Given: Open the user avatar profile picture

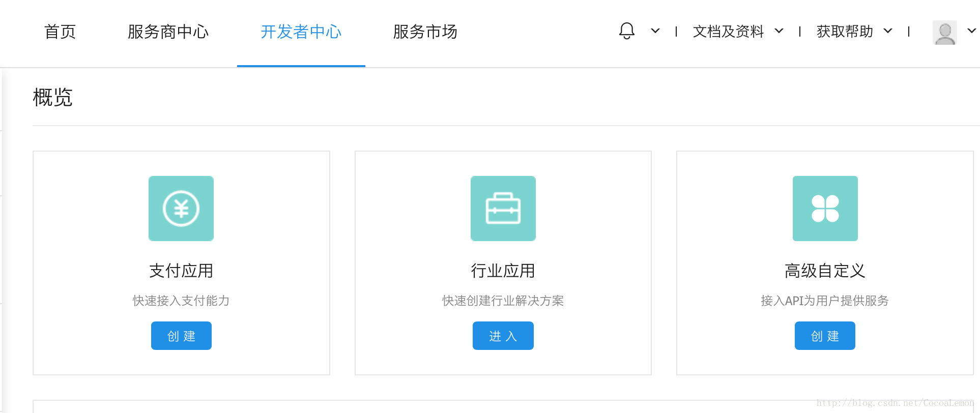Looking at the screenshot, I should pos(945,32).
